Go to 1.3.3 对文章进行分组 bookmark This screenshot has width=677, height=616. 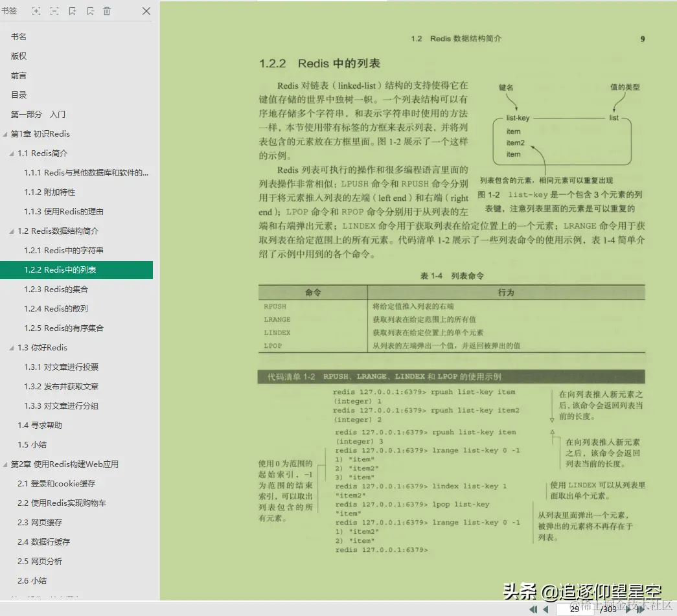[62, 405]
